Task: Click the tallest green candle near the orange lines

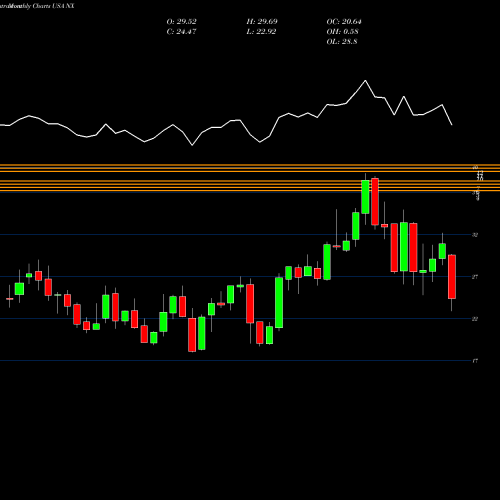Action: [x=365, y=197]
